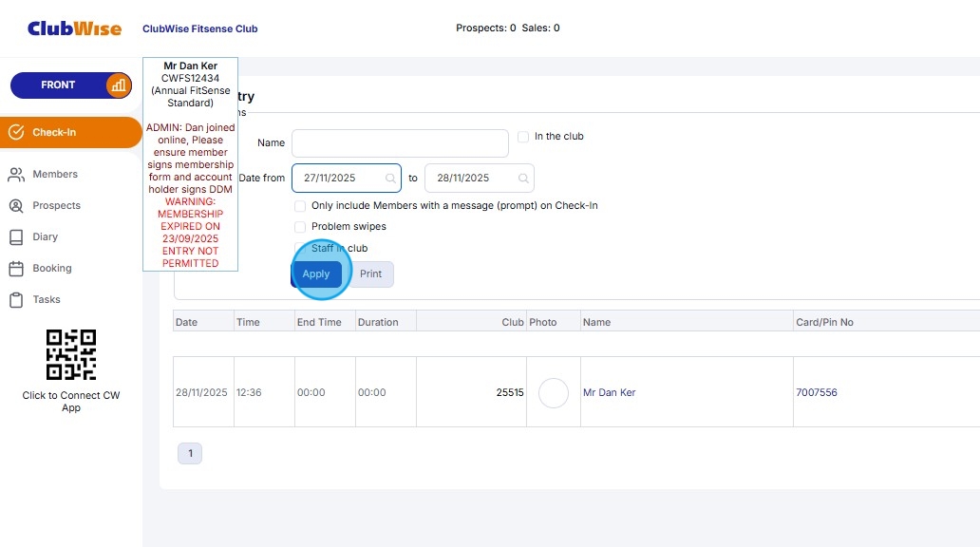Click the Diary book icon
The width and height of the screenshot is (980, 547).
click(x=16, y=236)
